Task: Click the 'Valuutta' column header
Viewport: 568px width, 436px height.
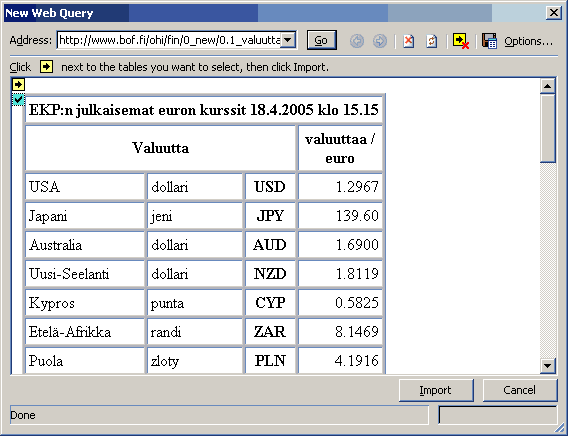Action: pos(160,148)
